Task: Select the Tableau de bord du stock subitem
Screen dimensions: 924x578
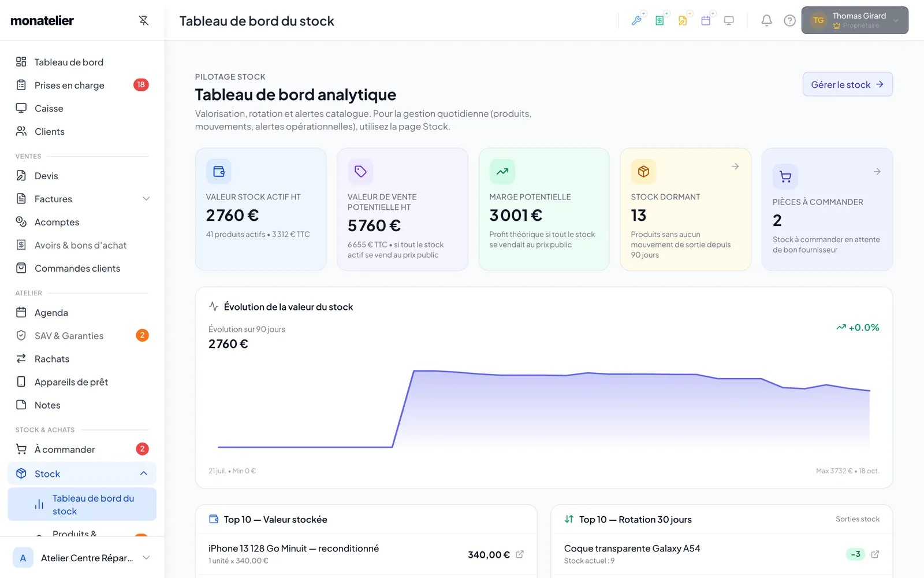Action: click(x=82, y=504)
